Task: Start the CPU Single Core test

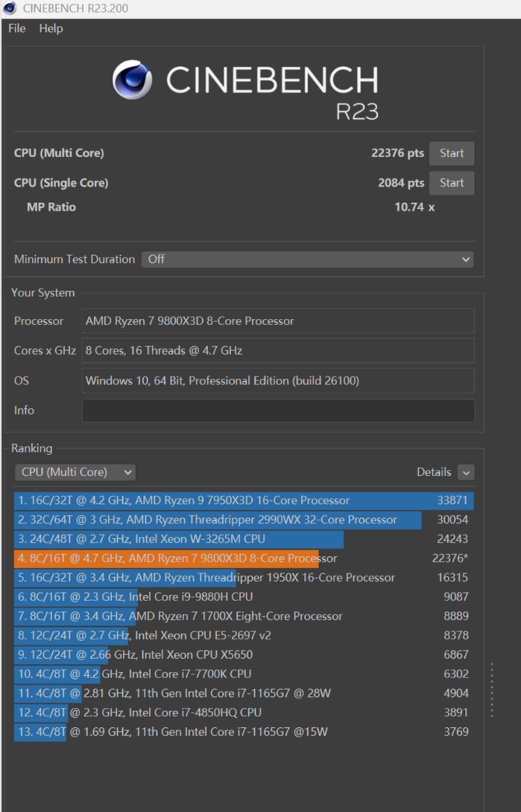Action: 452,183
